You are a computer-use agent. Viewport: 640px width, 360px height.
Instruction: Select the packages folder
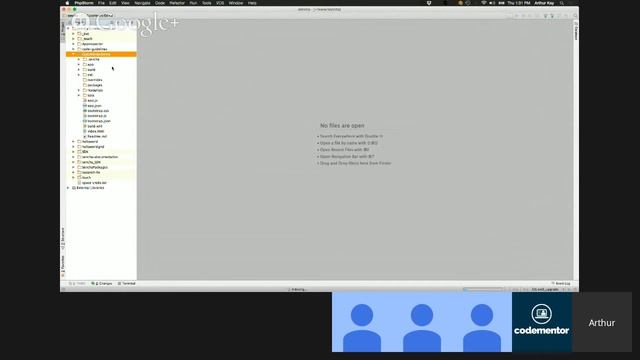pos(95,85)
